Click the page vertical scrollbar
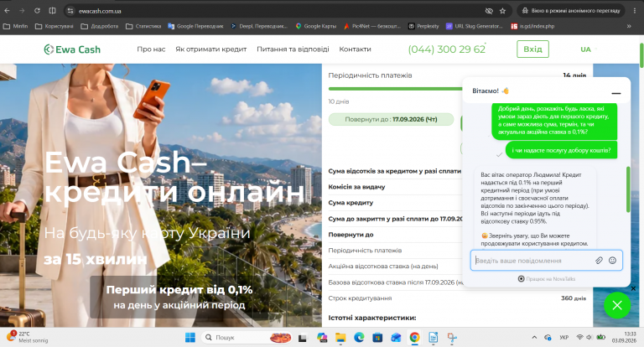This screenshot has width=644, height=347. click(x=641, y=55)
